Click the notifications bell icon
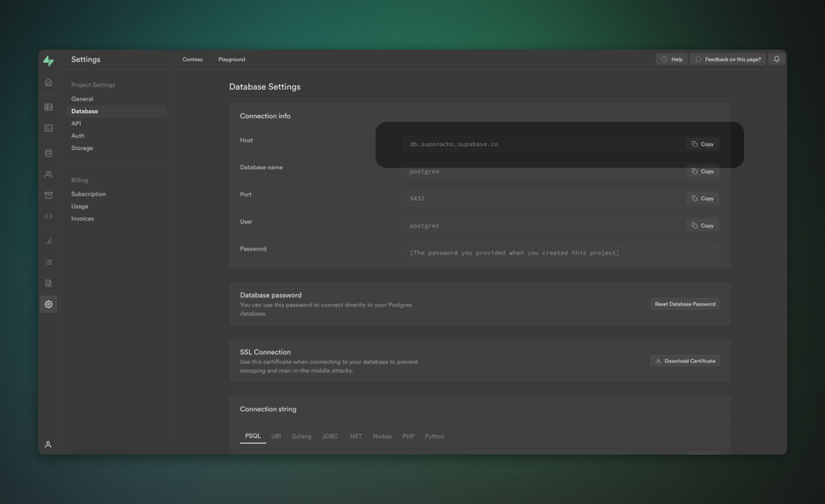 (x=776, y=59)
